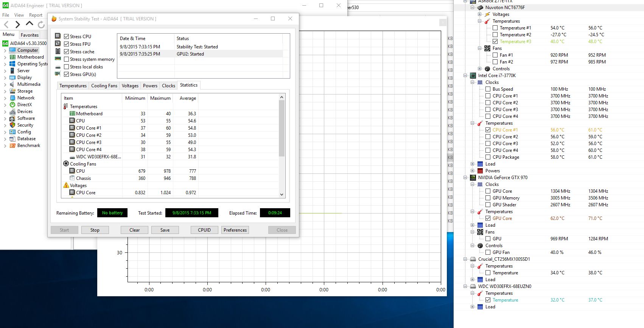This screenshot has width=644, height=328.
Task: Select the Config icon in AIDA64 tree
Action: pyautogui.click(x=12, y=132)
